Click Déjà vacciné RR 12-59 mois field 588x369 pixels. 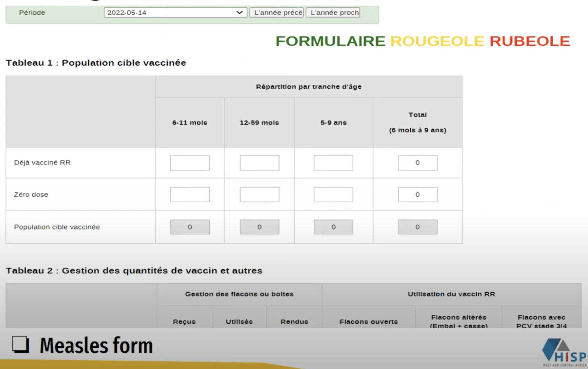(x=260, y=163)
